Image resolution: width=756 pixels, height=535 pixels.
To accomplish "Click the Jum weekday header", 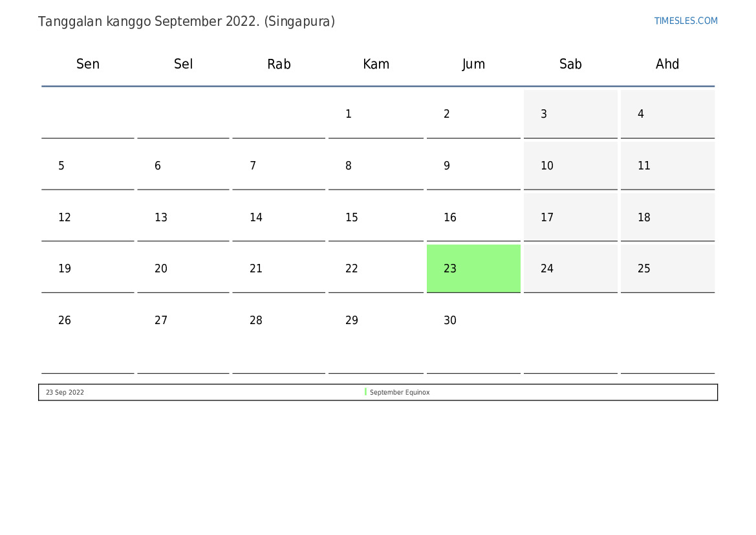I will point(473,64).
